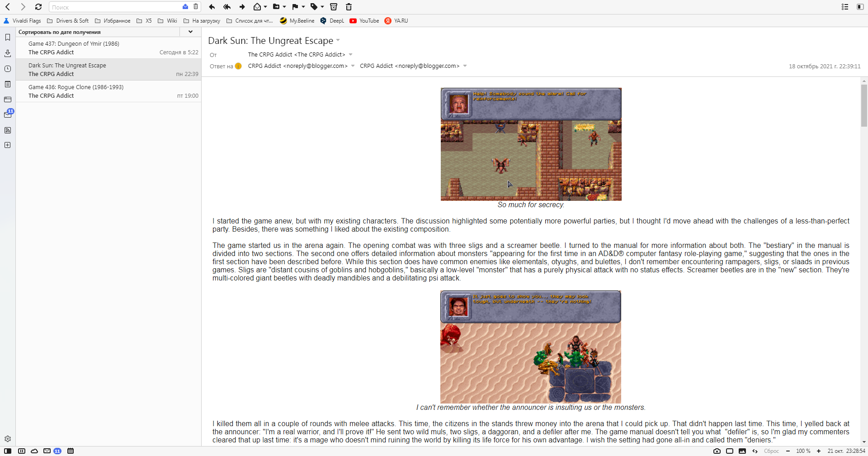Go back with the Back arrow

click(x=8, y=7)
